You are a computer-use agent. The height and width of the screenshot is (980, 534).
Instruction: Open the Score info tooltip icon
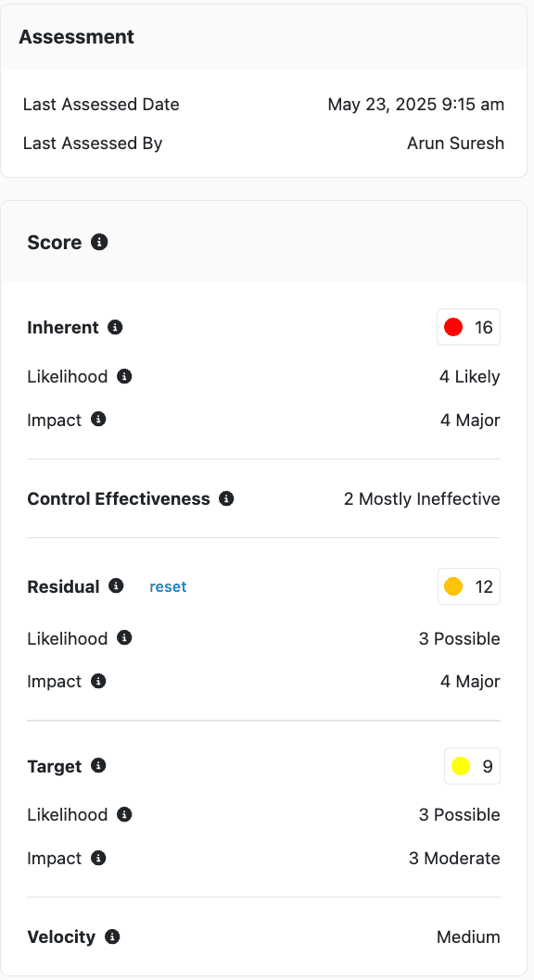click(99, 242)
